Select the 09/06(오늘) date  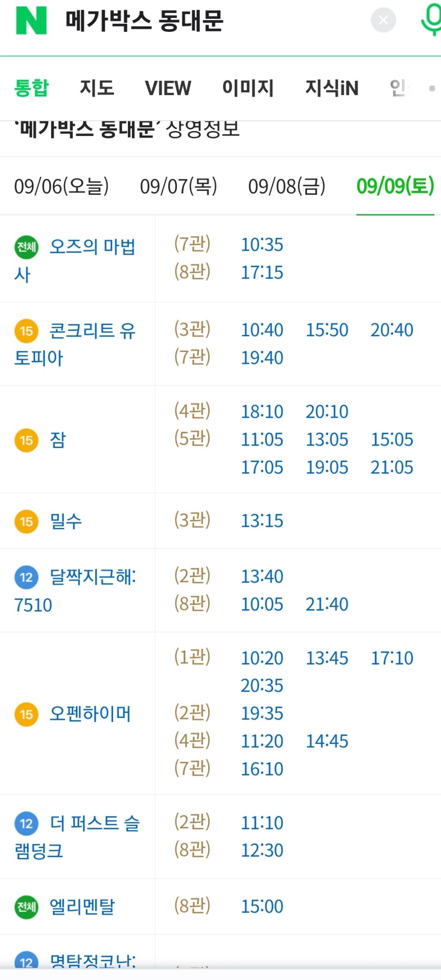tap(62, 186)
